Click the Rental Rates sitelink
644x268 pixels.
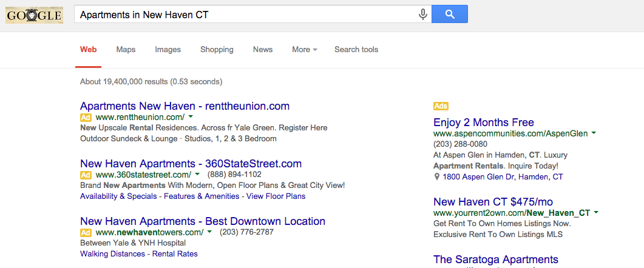click(x=175, y=254)
